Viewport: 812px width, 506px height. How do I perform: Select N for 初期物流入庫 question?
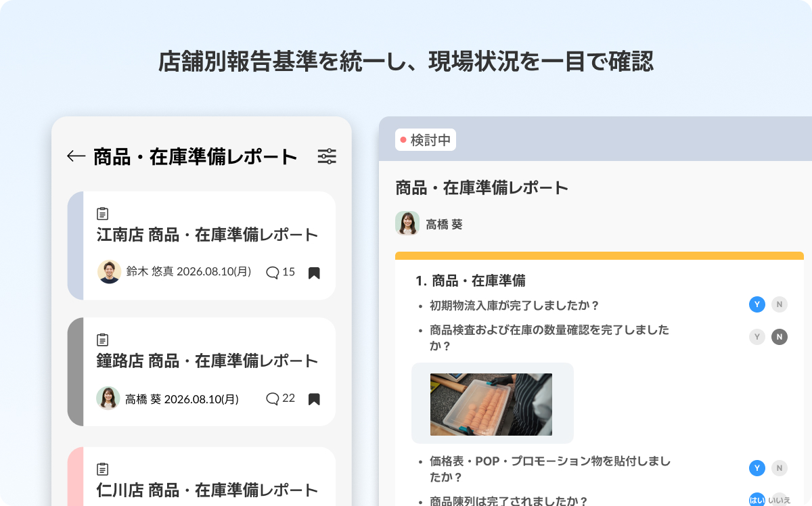click(x=780, y=304)
